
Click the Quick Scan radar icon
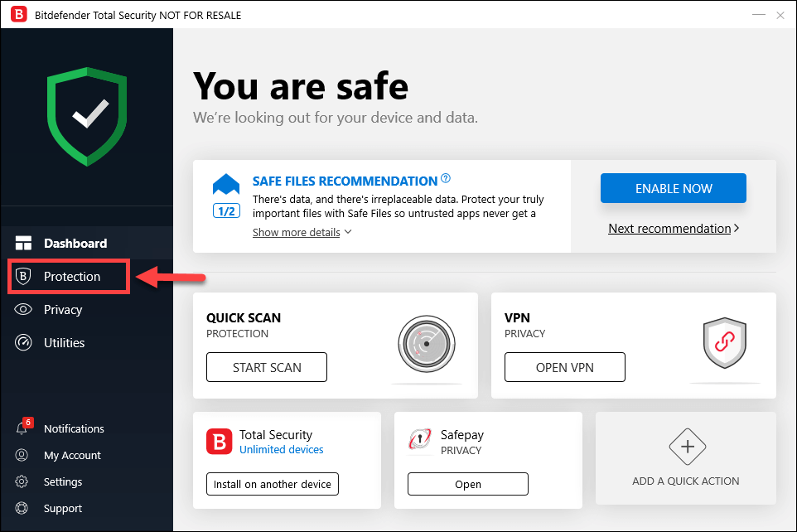pyautogui.click(x=427, y=343)
